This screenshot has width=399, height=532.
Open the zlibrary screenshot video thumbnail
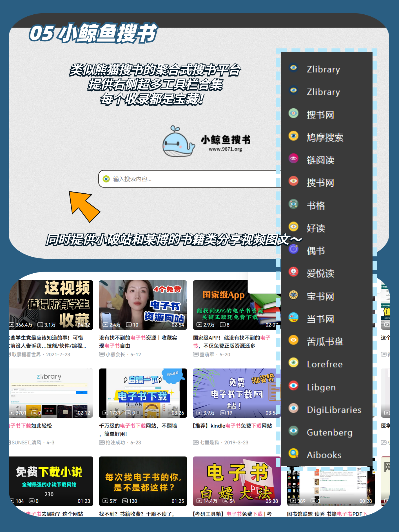point(51,393)
